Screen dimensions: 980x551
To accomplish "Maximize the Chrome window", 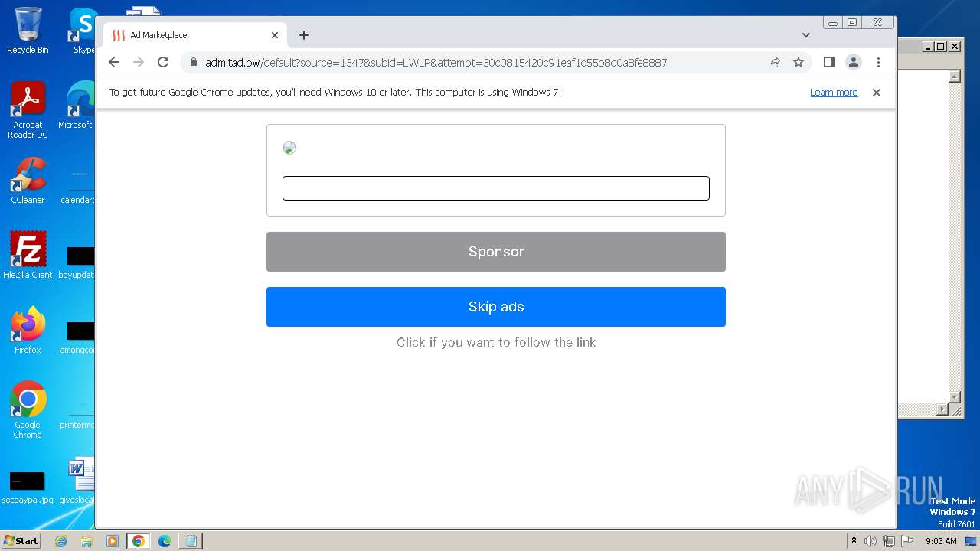I will click(x=852, y=23).
